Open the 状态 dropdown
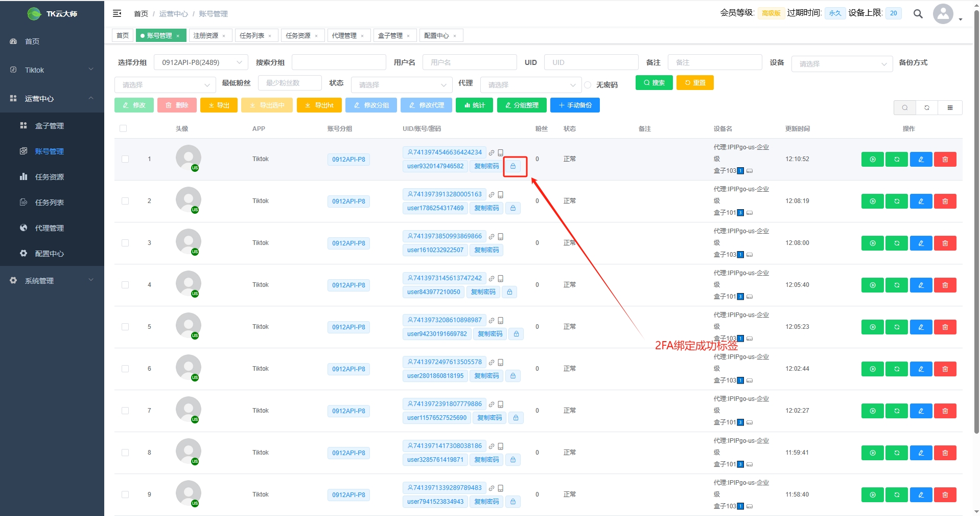The image size is (980, 516). click(x=402, y=85)
